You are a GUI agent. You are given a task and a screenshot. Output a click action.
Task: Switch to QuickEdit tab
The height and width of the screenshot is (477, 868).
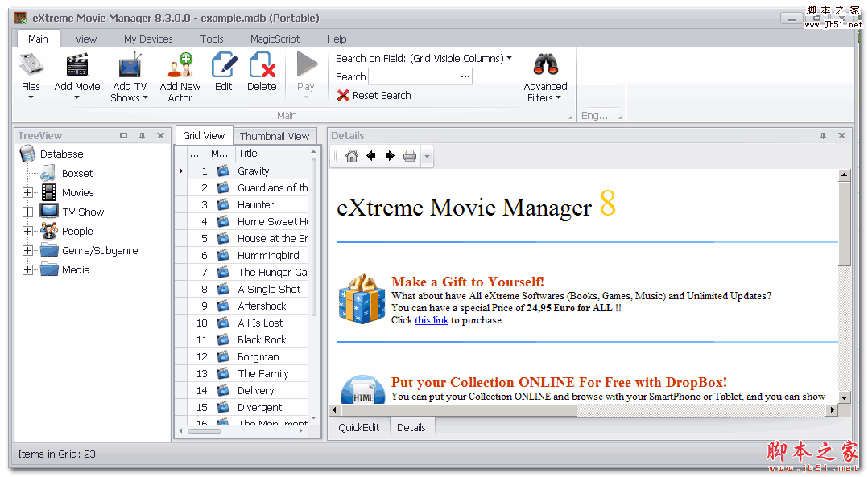coord(359,428)
